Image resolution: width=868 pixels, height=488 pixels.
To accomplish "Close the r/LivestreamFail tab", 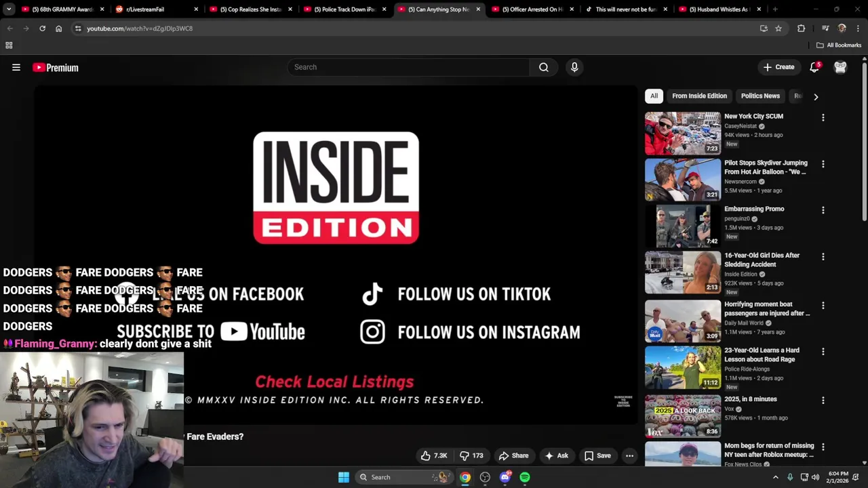I will coord(197,9).
